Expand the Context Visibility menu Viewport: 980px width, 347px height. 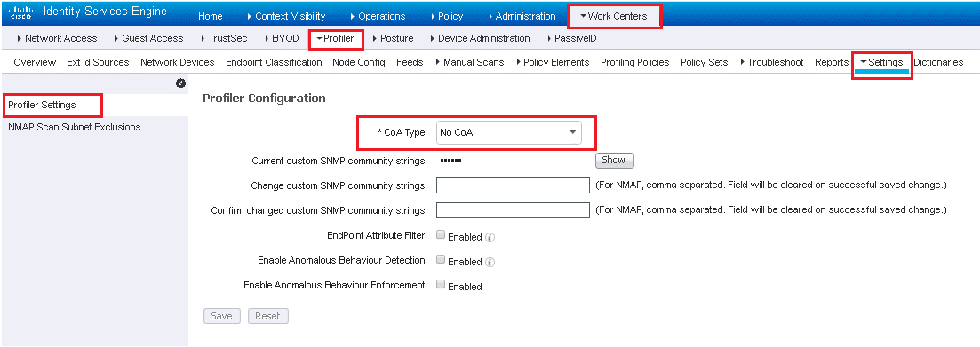(286, 16)
